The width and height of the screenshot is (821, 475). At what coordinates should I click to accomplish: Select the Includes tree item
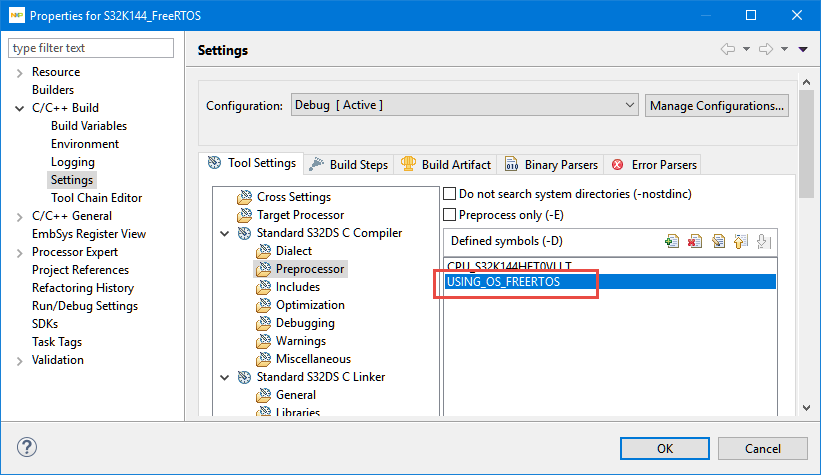click(298, 287)
